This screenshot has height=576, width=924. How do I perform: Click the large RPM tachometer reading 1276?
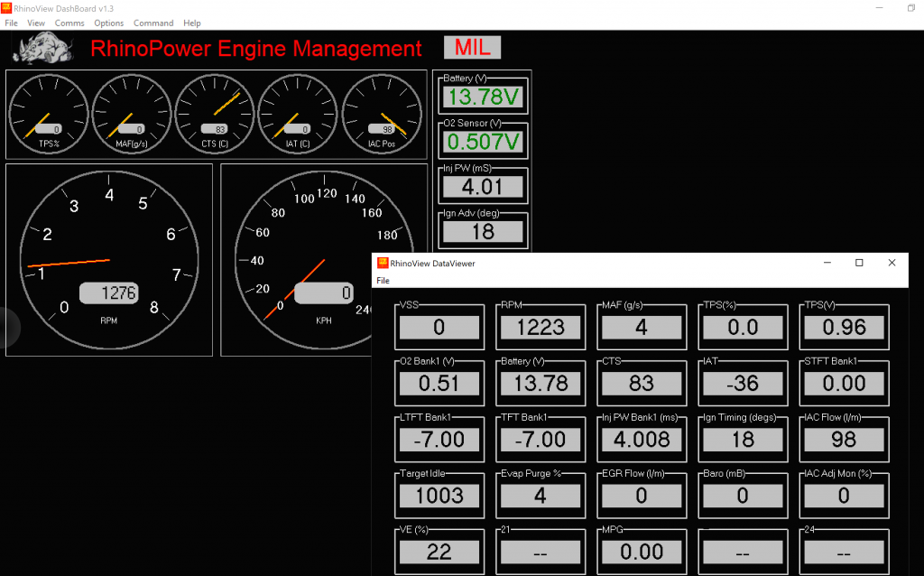pyautogui.click(x=109, y=260)
